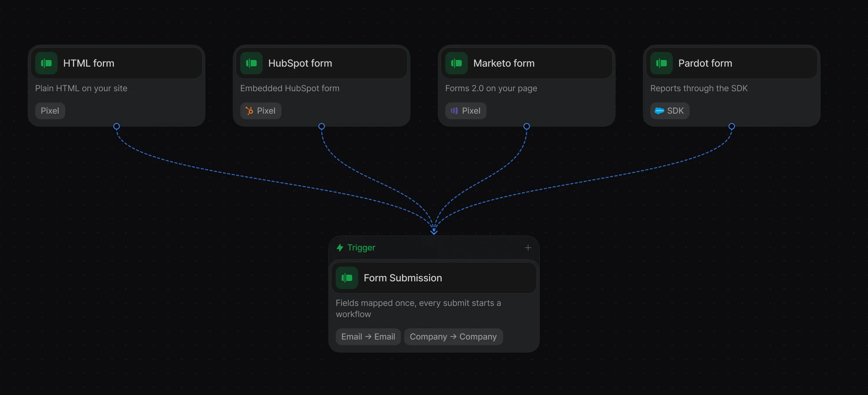The width and height of the screenshot is (868, 395).
Task: Click the Trigger lightning bolt icon
Action: (x=340, y=248)
